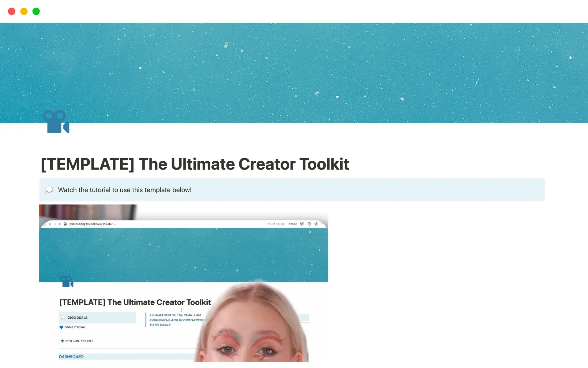Viewport: 588px width, 368px height.
Task: Click the 'Edited 5m ago' text in the video
Action: click(276, 224)
